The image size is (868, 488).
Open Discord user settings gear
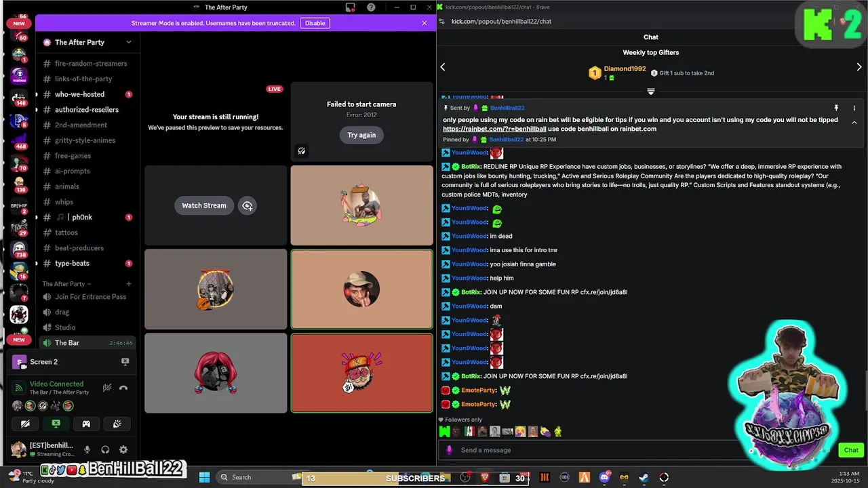(x=123, y=449)
